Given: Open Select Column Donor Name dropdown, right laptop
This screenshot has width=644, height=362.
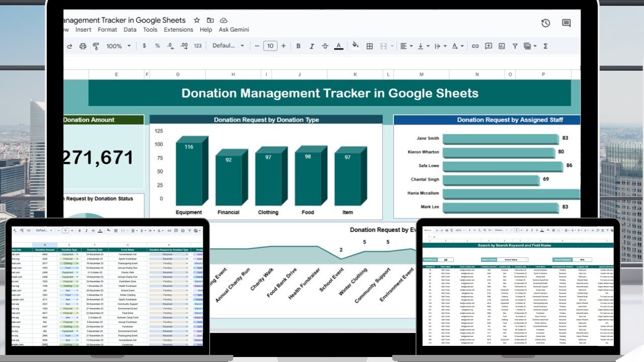Looking at the screenshot, I should tap(513, 259).
